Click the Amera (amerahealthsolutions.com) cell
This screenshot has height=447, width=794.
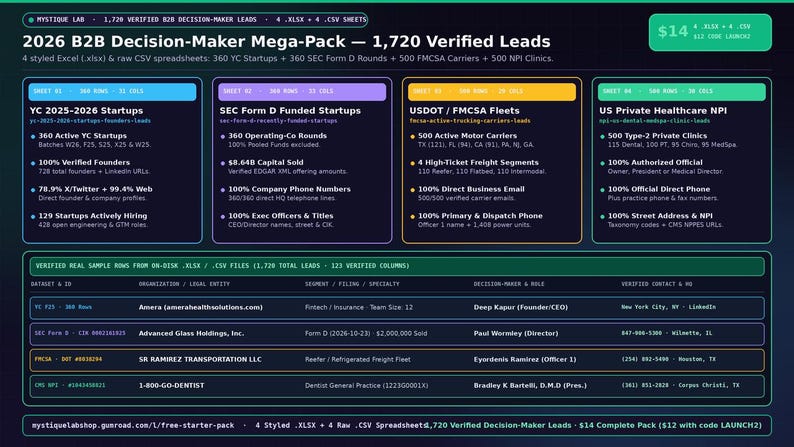point(201,307)
